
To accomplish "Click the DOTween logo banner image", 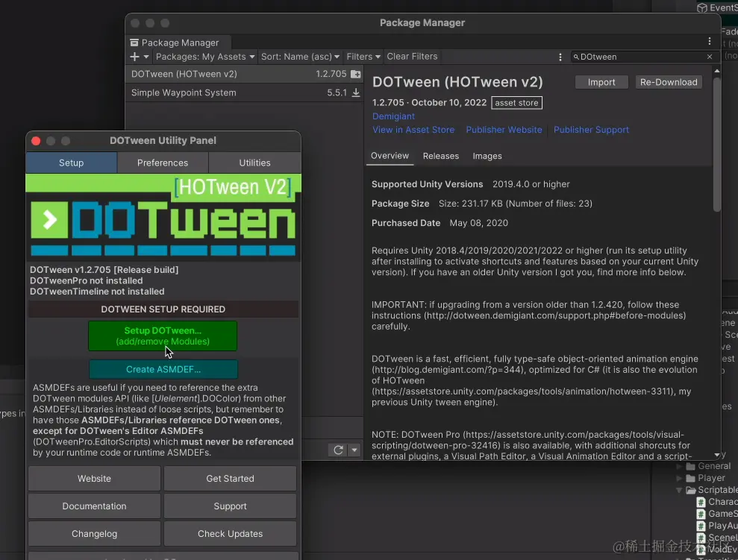I will tap(163, 218).
